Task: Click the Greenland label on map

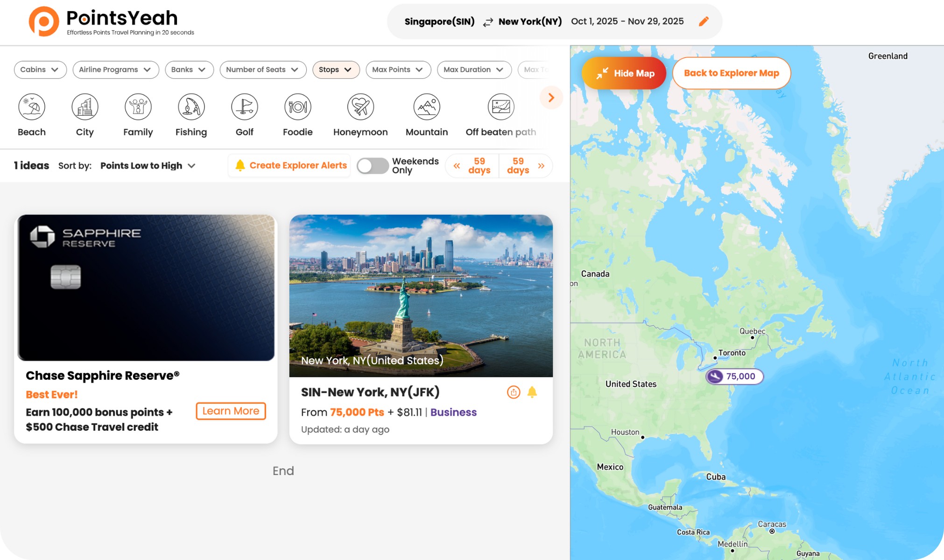Action: (x=888, y=56)
